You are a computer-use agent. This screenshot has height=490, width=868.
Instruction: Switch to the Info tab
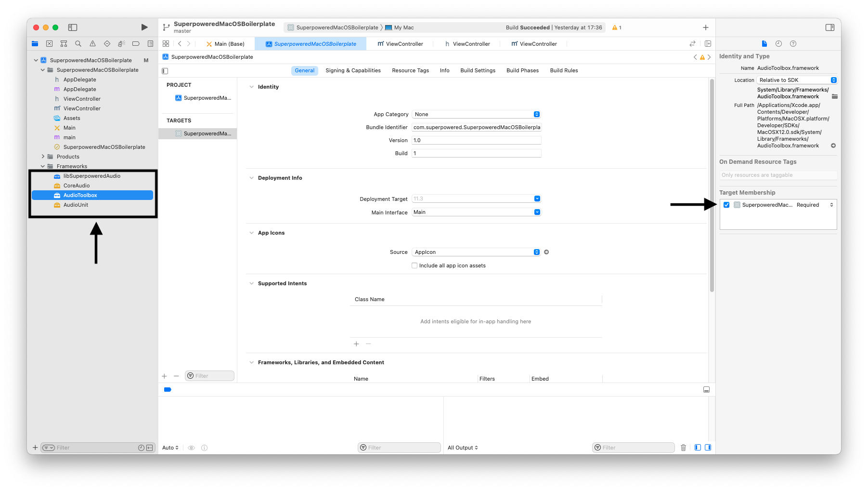click(x=444, y=70)
